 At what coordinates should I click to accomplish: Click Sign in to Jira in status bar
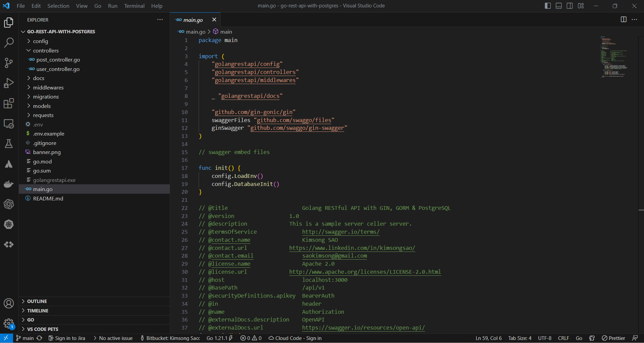tap(67, 338)
